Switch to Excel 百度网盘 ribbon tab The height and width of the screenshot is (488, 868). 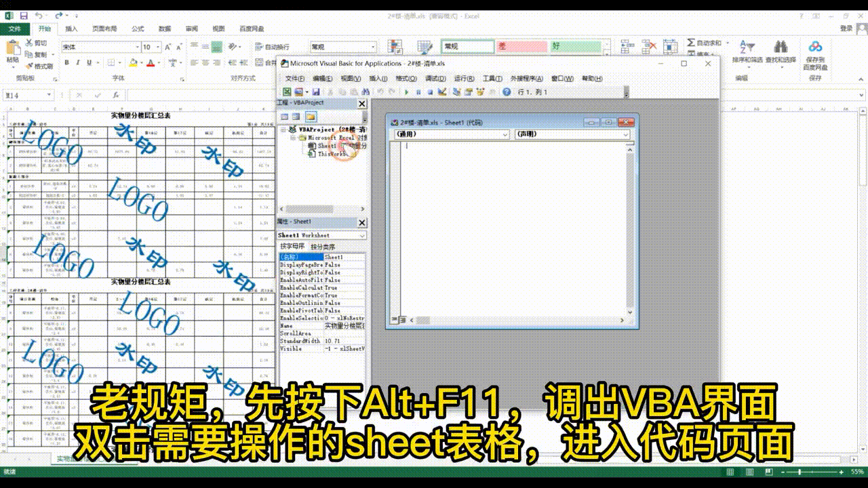(x=252, y=28)
